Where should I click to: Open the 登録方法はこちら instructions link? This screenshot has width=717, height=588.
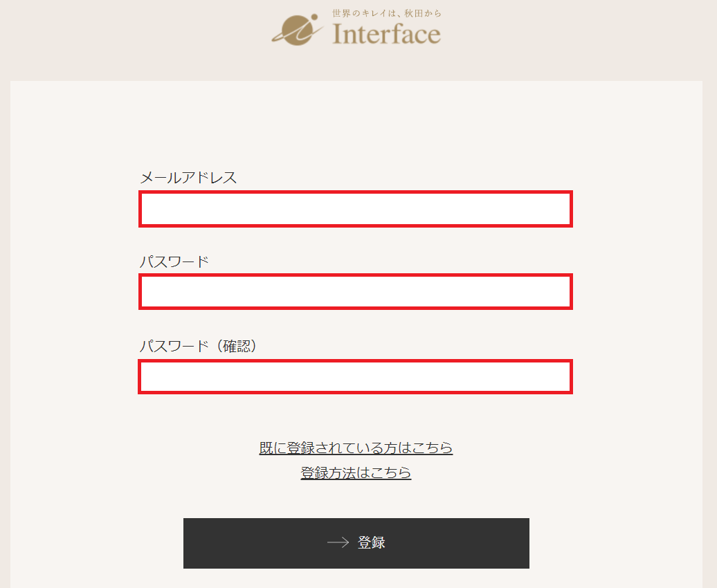click(x=356, y=473)
